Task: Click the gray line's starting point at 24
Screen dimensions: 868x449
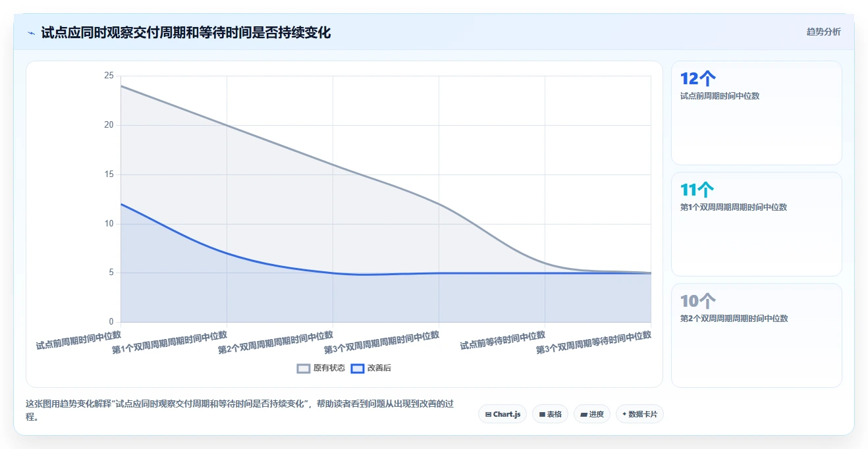Action: point(121,86)
